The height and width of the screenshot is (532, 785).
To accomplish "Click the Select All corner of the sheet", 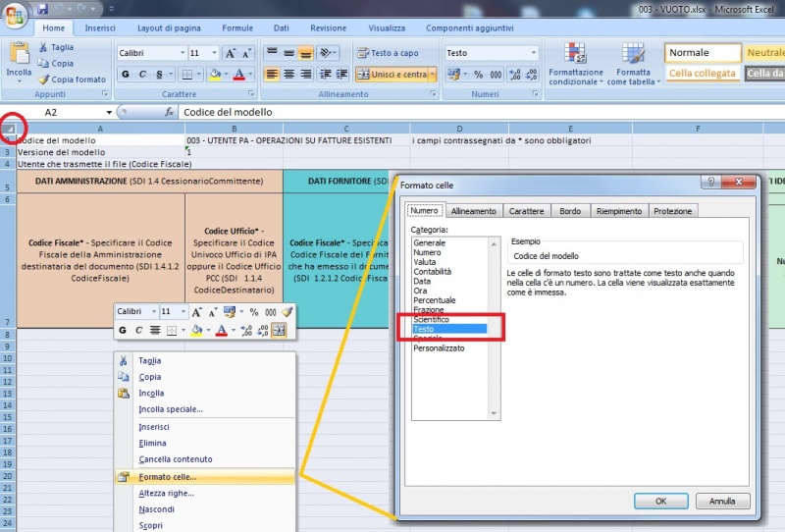I will [x=9, y=129].
